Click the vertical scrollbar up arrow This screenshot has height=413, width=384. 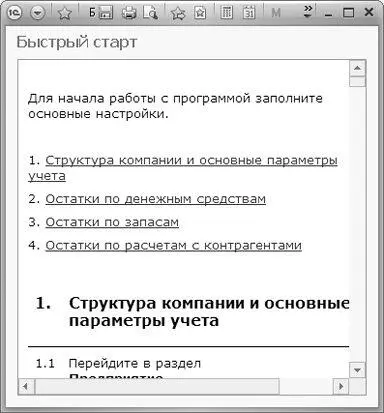point(358,68)
